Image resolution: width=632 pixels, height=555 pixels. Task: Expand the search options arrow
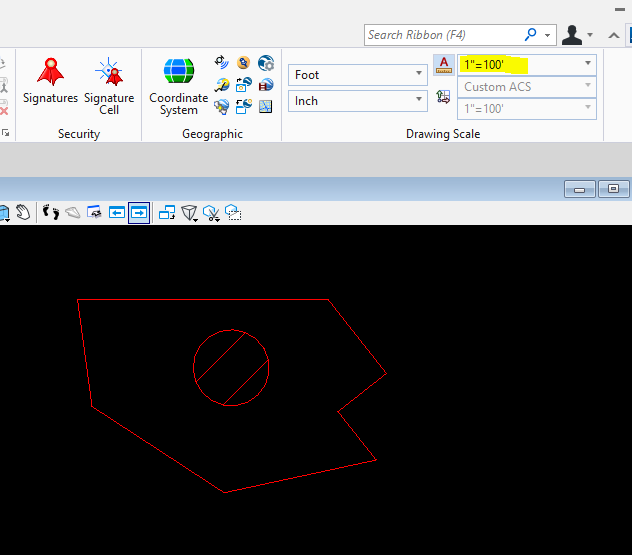coord(547,35)
